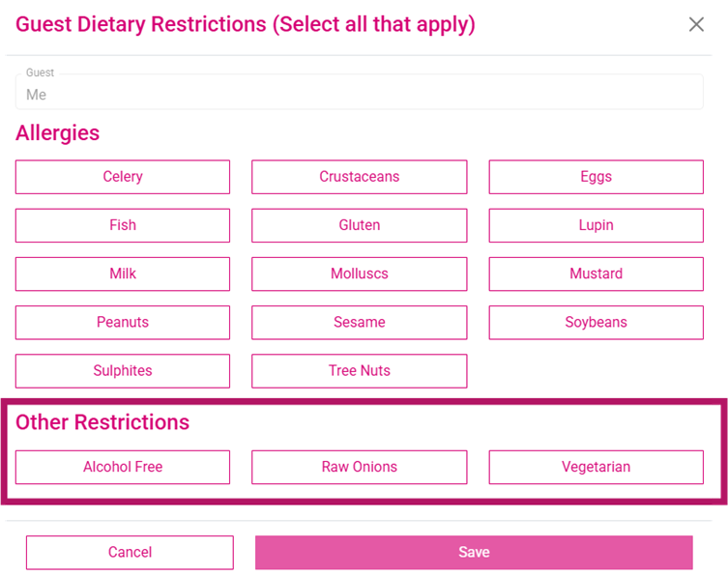The image size is (728, 576).
Task: Pick the Molluscs allergy
Action: pyautogui.click(x=360, y=274)
